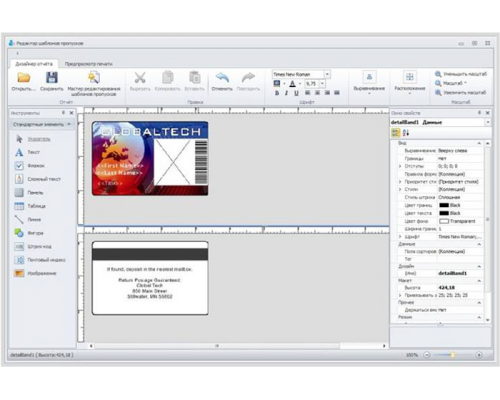Zoom out with Уменьшить масштаб
The image size is (500, 400).
(x=461, y=74)
